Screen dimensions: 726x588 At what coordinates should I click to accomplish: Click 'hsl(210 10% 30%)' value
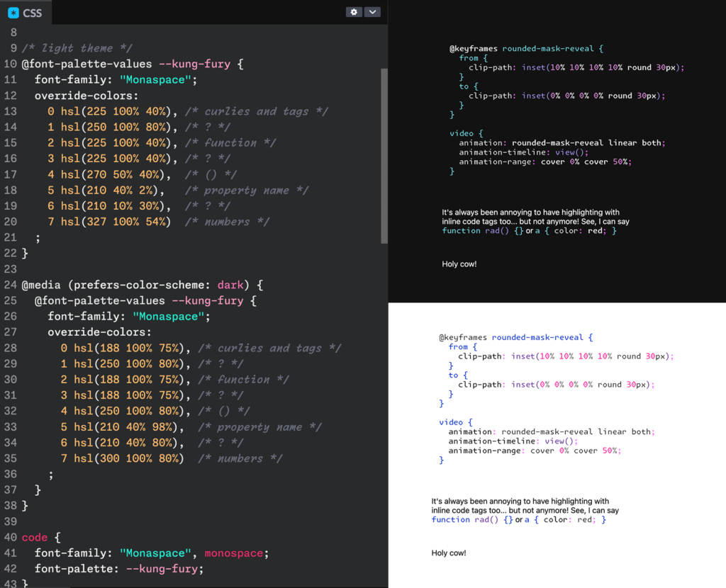click(x=113, y=206)
